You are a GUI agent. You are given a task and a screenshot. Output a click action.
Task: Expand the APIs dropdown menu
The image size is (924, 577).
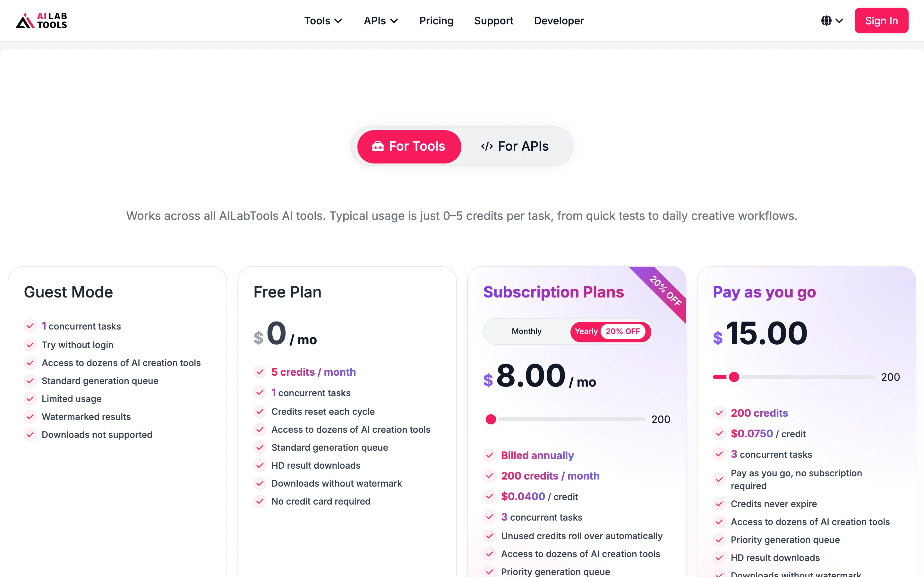[381, 21]
